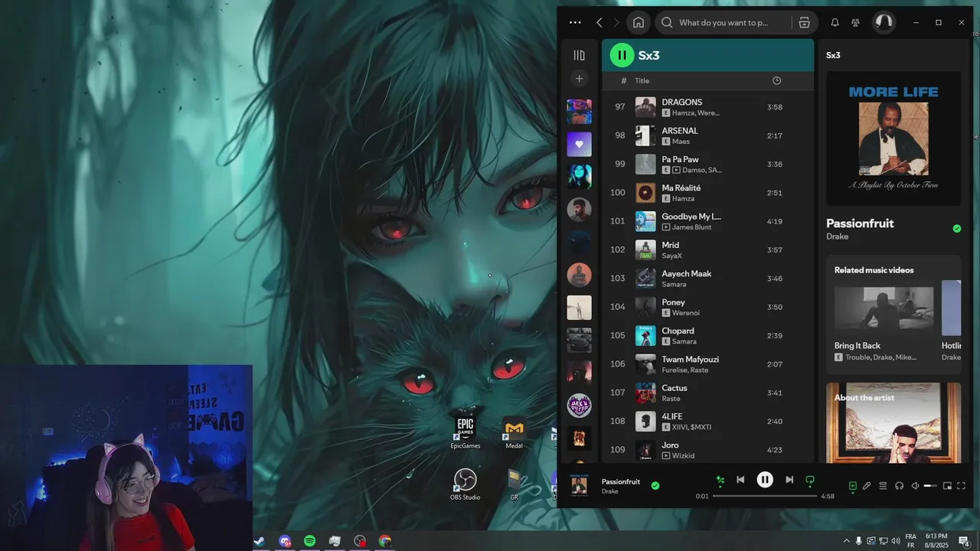980x551 pixels.
Task: Open Steam from the taskbar
Action: coord(260,541)
